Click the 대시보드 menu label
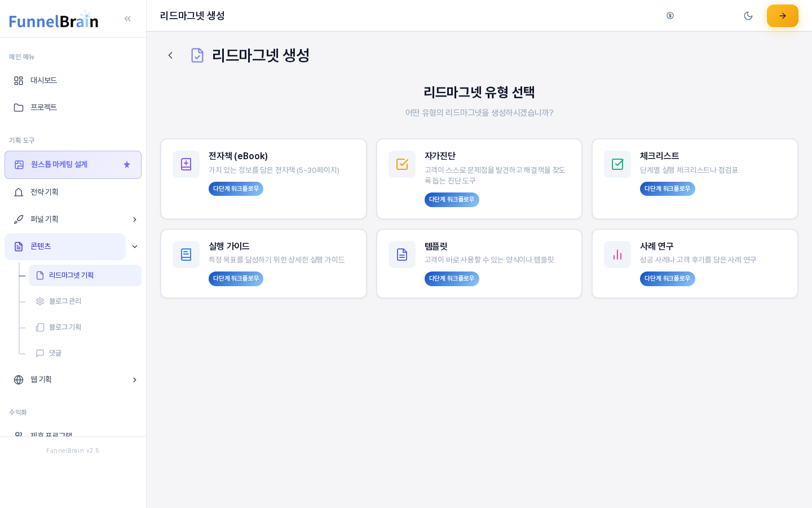 tap(43, 81)
